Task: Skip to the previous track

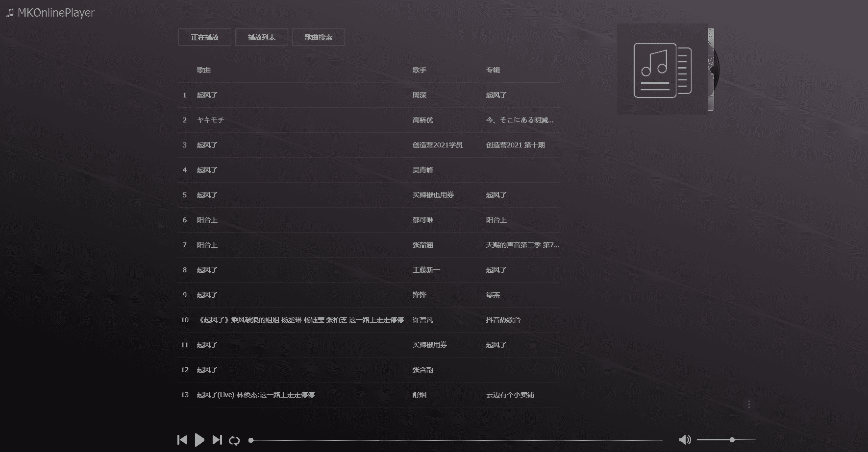Action: (x=182, y=440)
